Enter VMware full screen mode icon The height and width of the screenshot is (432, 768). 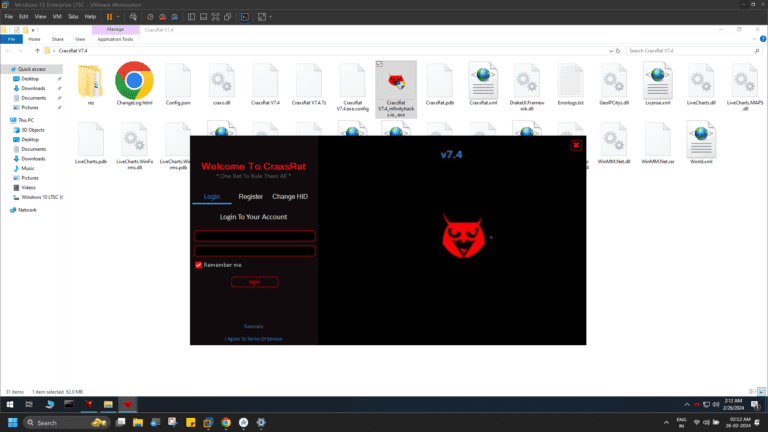click(216, 17)
